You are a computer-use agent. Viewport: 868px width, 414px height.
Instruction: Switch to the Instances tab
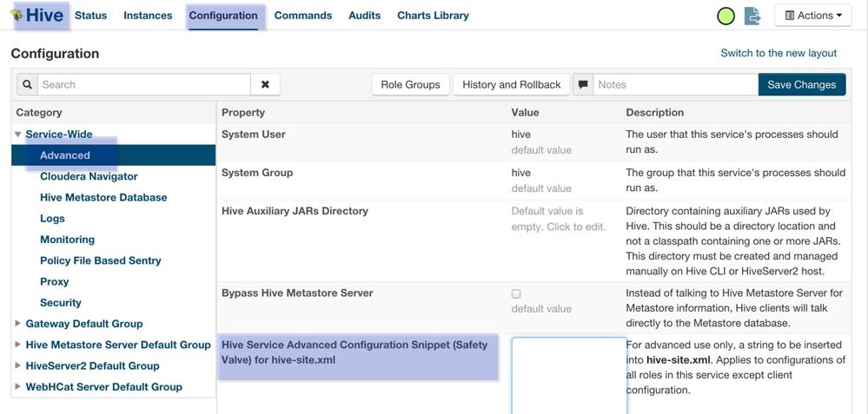[x=148, y=16]
